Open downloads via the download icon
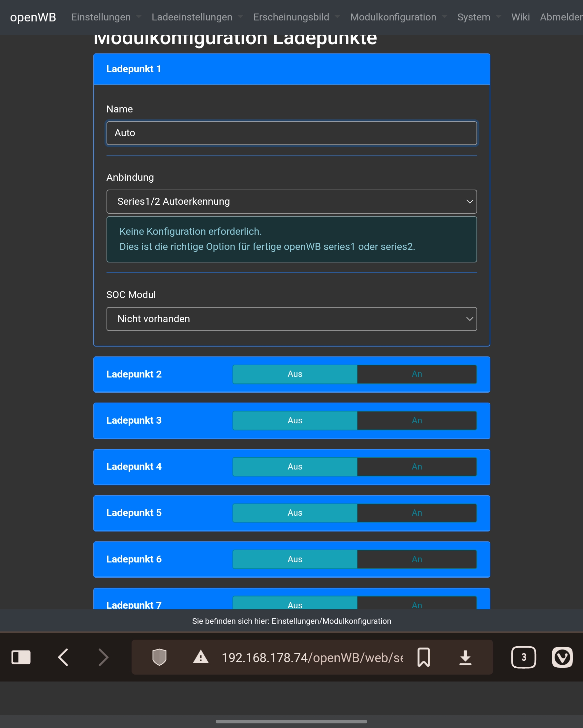Viewport: 583px width, 728px height. [x=465, y=657]
